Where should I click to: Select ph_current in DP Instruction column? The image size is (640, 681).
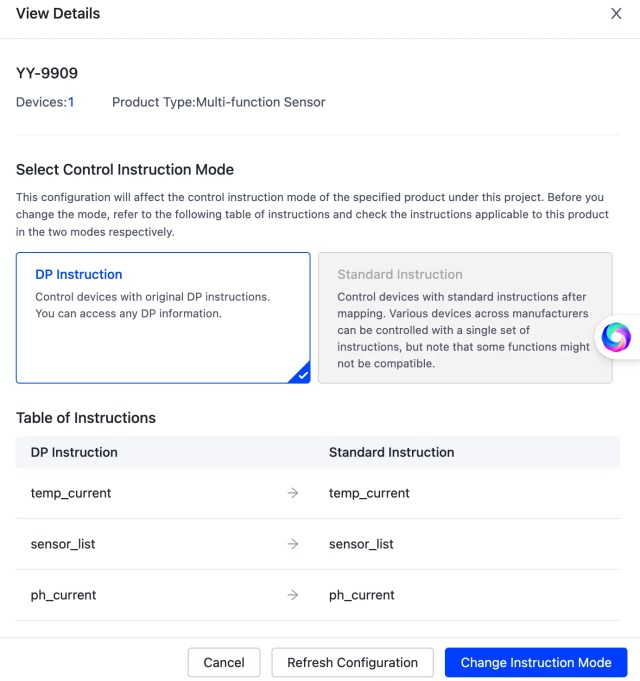[x=64, y=595]
